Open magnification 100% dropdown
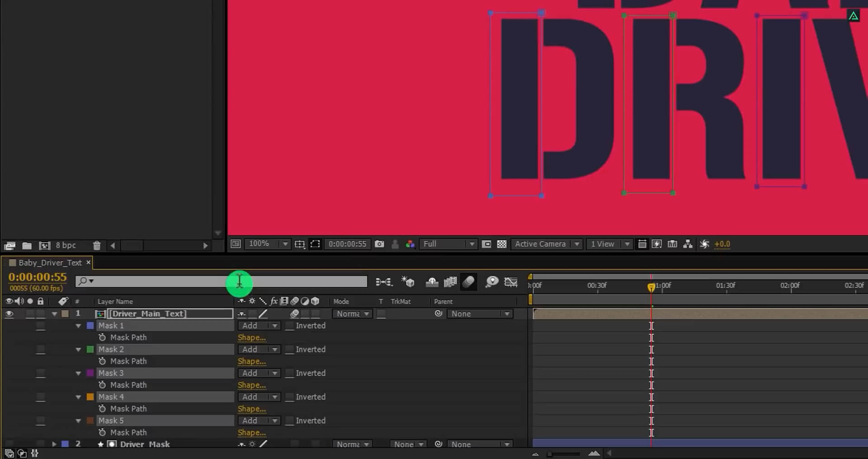 pyautogui.click(x=268, y=244)
